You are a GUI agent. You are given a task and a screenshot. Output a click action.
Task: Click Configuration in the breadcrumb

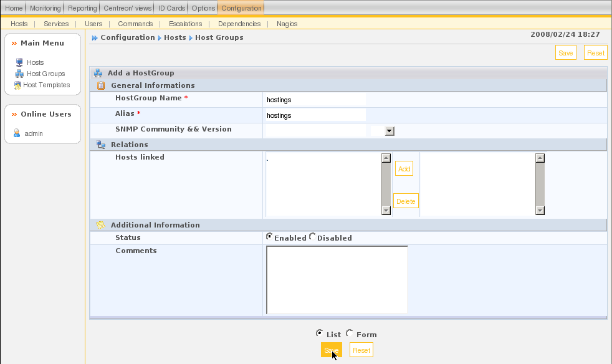click(x=128, y=37)
